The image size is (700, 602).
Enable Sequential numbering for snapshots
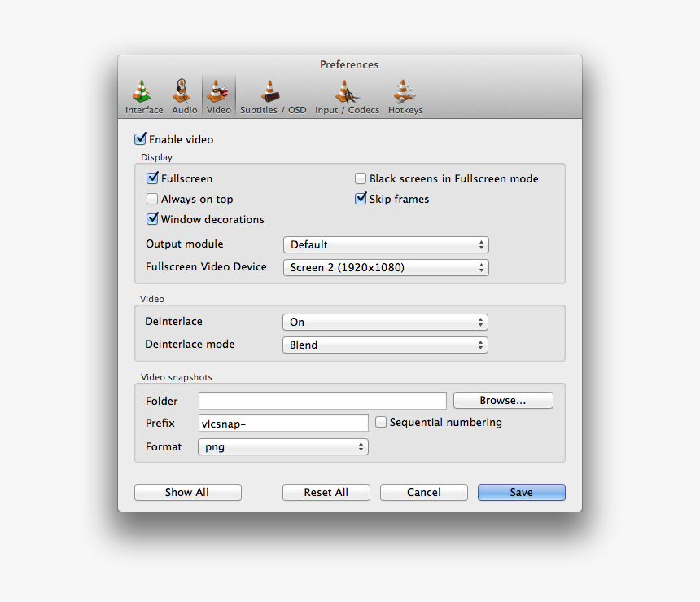tap(381, 422)
